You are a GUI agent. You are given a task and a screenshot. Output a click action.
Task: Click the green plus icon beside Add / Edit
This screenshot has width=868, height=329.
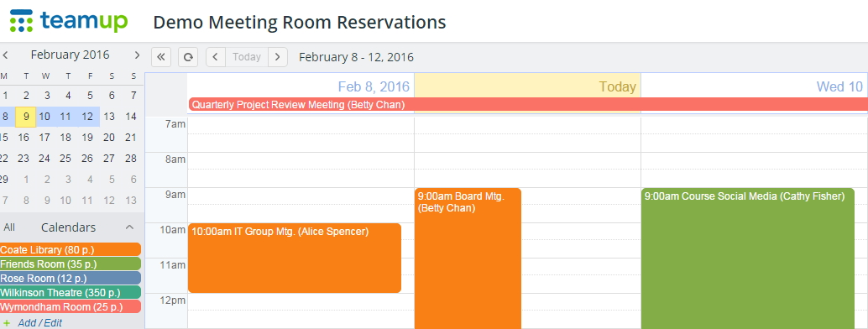click(7, 323)
